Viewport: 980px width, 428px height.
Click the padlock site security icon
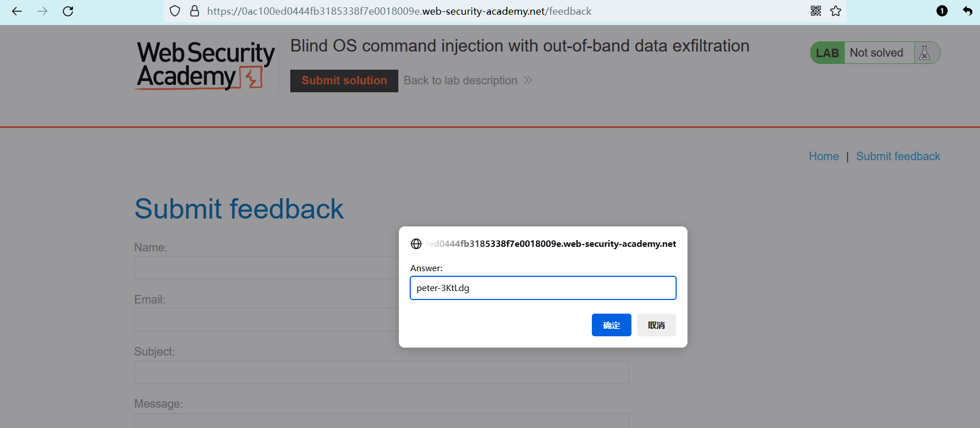(x=194, y=11)
